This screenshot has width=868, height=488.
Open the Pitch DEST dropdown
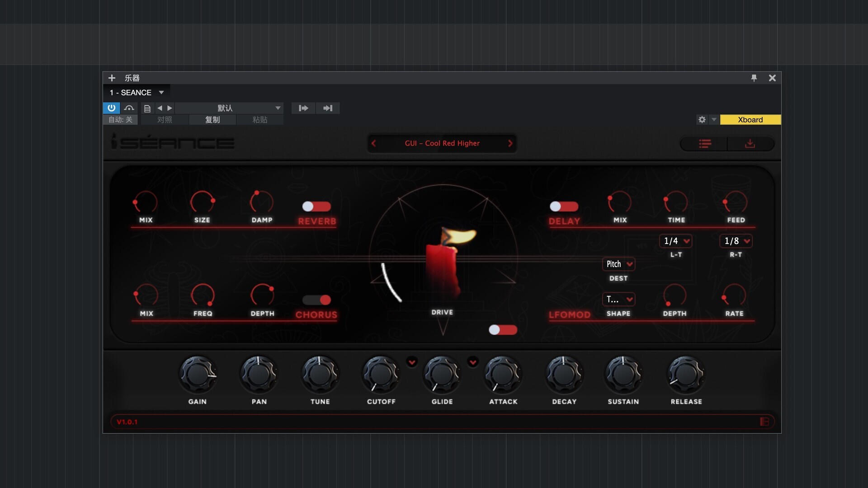[618, 264]
